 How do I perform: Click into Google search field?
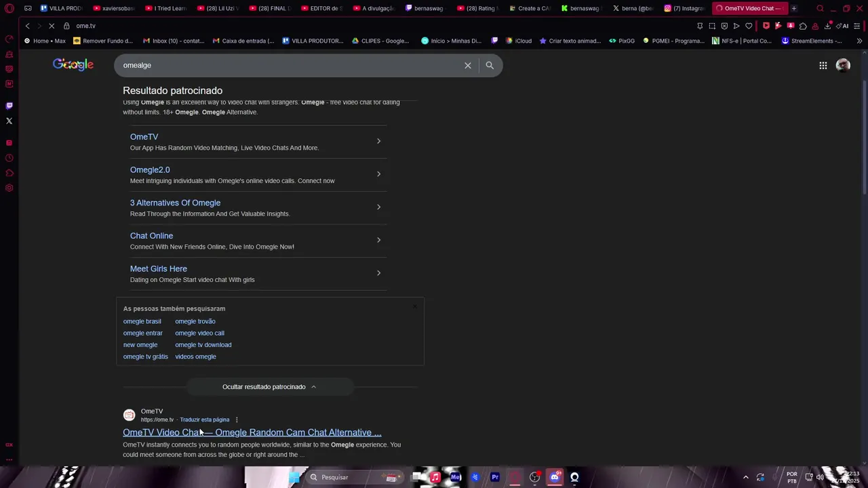point(292,65)
